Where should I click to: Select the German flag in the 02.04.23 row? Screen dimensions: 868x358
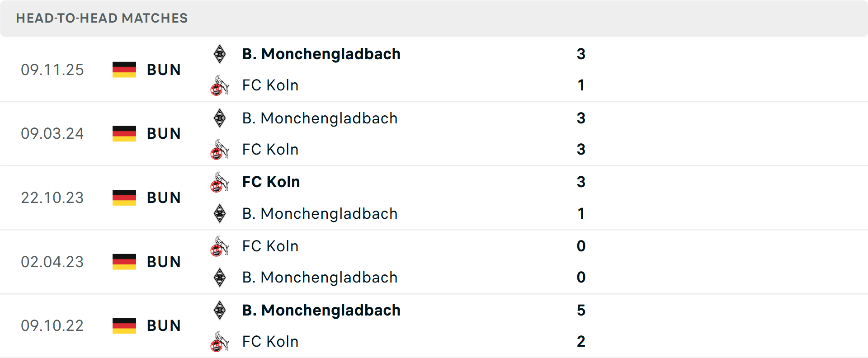pyautogui.click(x=124, y=262)
